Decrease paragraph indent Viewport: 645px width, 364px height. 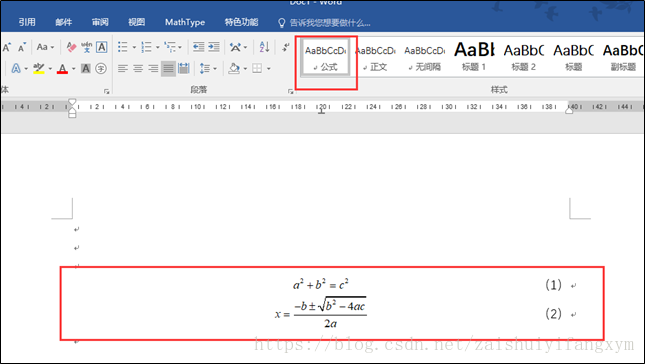199,47
